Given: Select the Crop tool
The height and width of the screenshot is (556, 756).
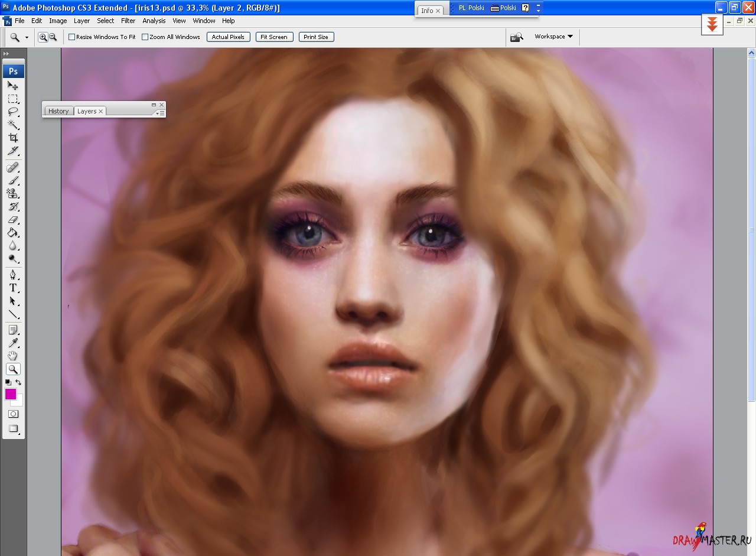Looking at the screenshot, I should pyautogui.click(x=13, y=138).
